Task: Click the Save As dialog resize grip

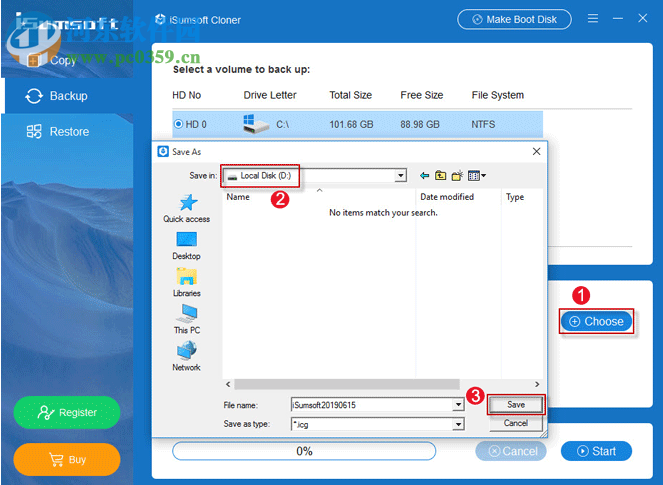Action: [543, 433]
